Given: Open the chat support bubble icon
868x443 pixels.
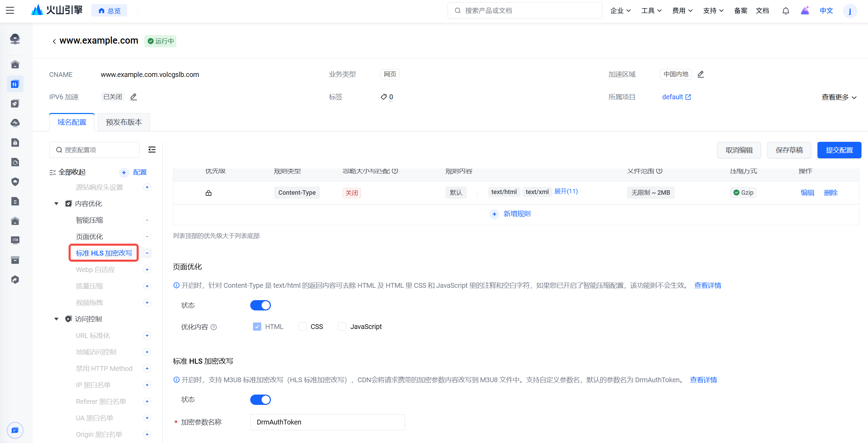Looking at the screenshot, I should click(x=15, y=430).
